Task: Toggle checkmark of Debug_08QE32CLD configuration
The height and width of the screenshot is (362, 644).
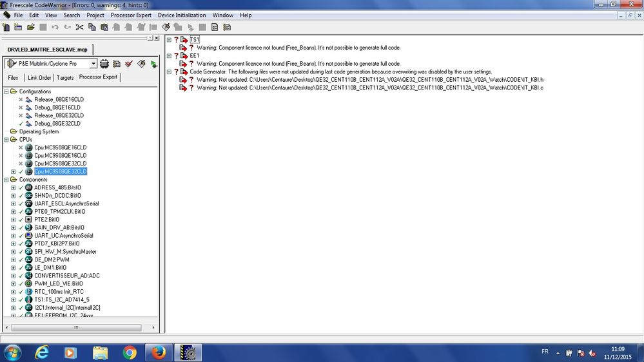Action: [x=21, y=124]
